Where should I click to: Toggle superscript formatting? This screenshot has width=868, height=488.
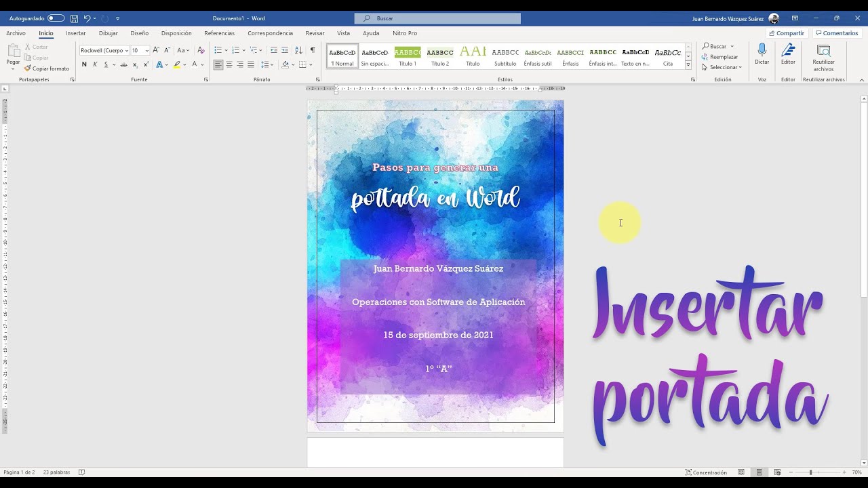pos(146,64)
